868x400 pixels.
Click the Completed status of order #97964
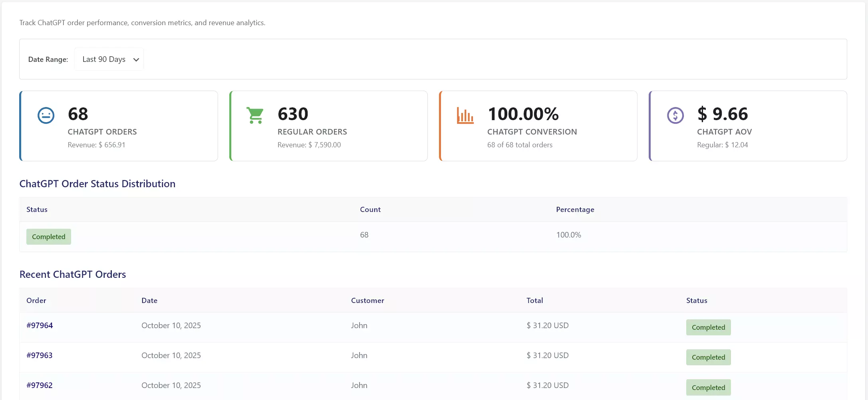click(708, 327)
